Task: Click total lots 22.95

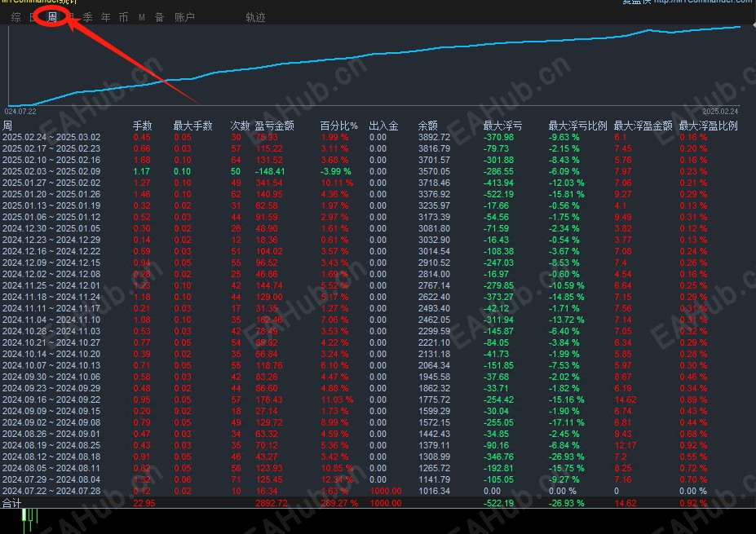Action: tap(144, 503)
